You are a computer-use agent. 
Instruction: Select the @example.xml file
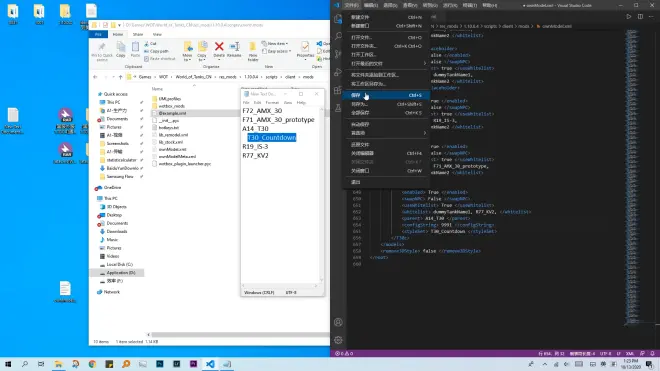172,113
